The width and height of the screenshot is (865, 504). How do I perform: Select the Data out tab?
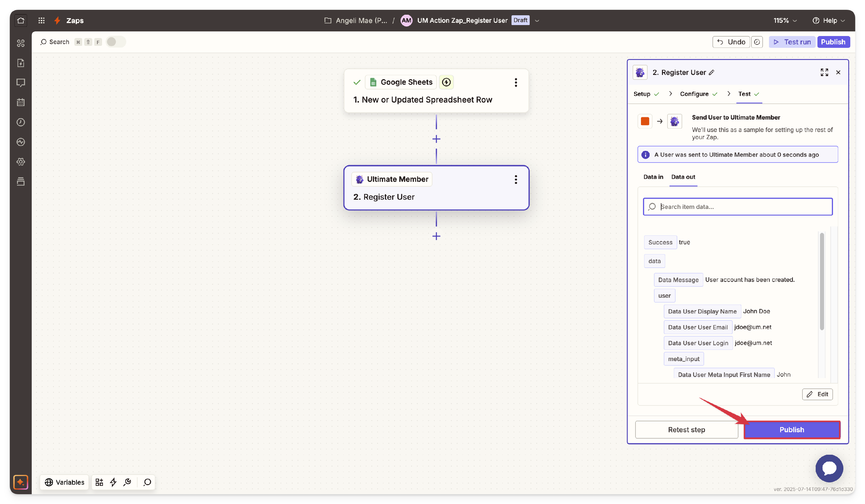point(683,177)
